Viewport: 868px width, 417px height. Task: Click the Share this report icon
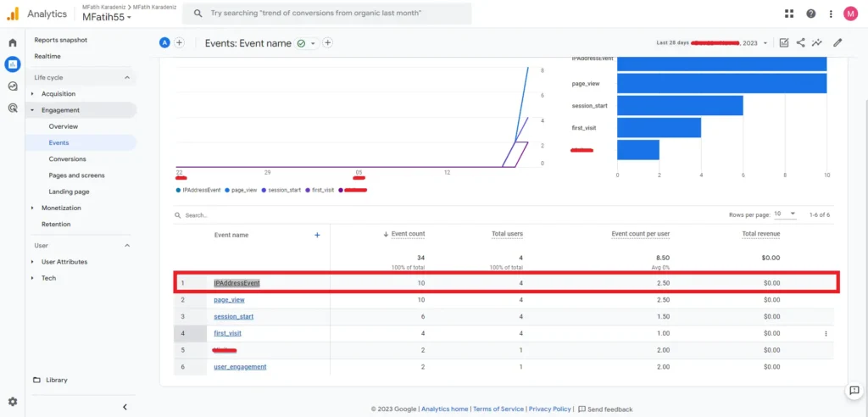(x=801, y=42)
